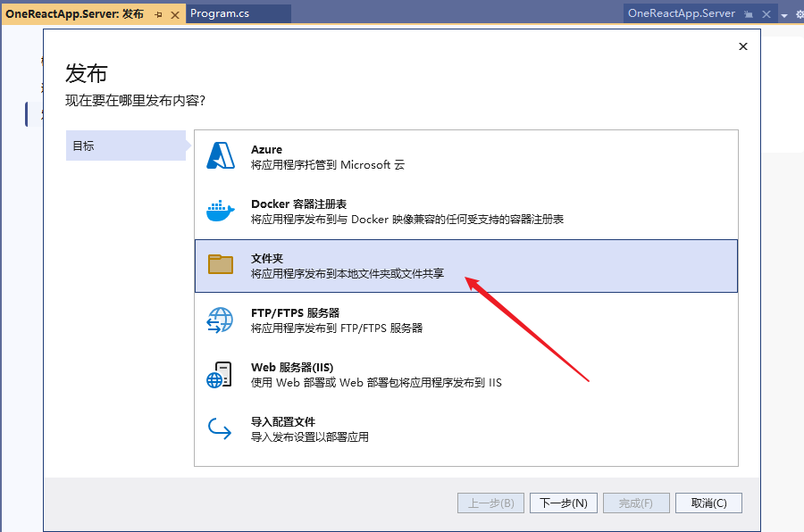The height and width of the screenshot is (532, 804).
Task: Pin the OneReactApp.Server publish tab
Action: pyautogui.click(x=158, y=15)
